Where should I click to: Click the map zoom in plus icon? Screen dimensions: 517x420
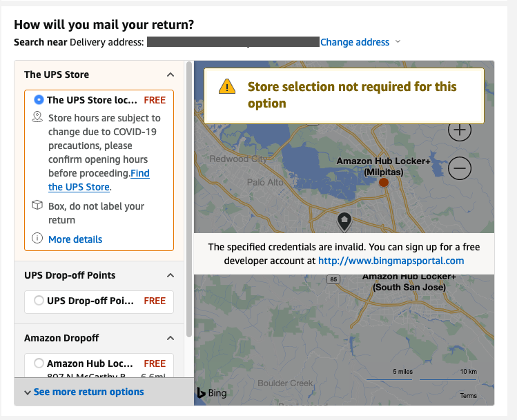click(x=460, y=130)
